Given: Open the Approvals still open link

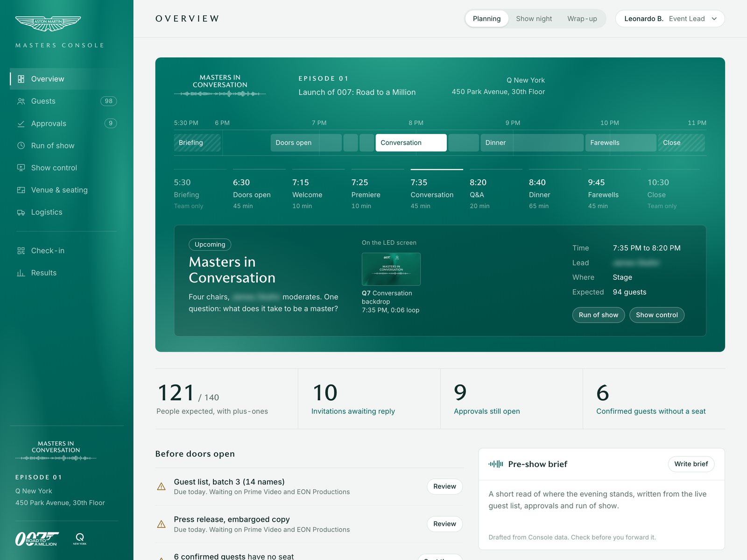Looking at the screenshot, I should pos(487,411).
